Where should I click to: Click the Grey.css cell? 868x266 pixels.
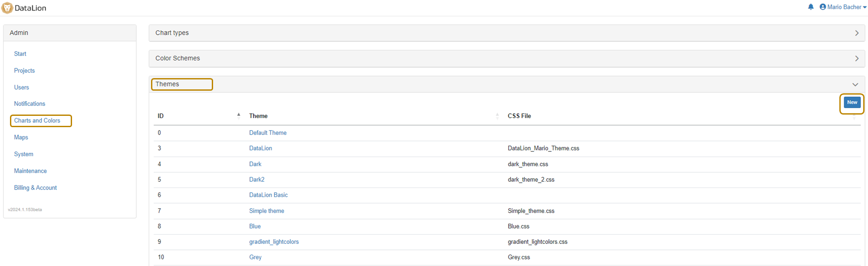click(519, 257)
